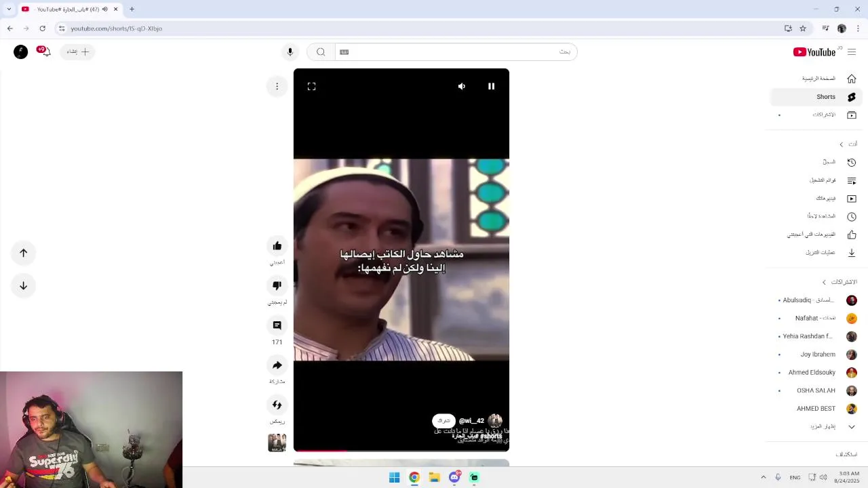Open Watch later in the sidebar
The image size is (868, 488).
(x=816, y=216)
